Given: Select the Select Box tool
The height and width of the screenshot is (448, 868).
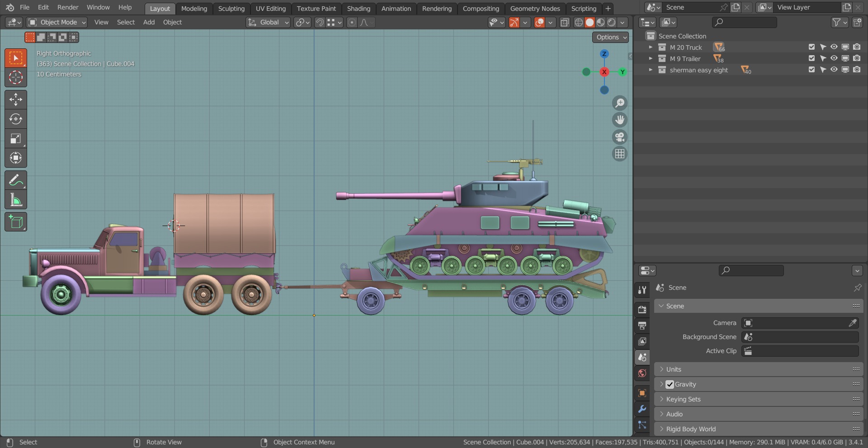Looking at the screenshot, I should (16, 58).
